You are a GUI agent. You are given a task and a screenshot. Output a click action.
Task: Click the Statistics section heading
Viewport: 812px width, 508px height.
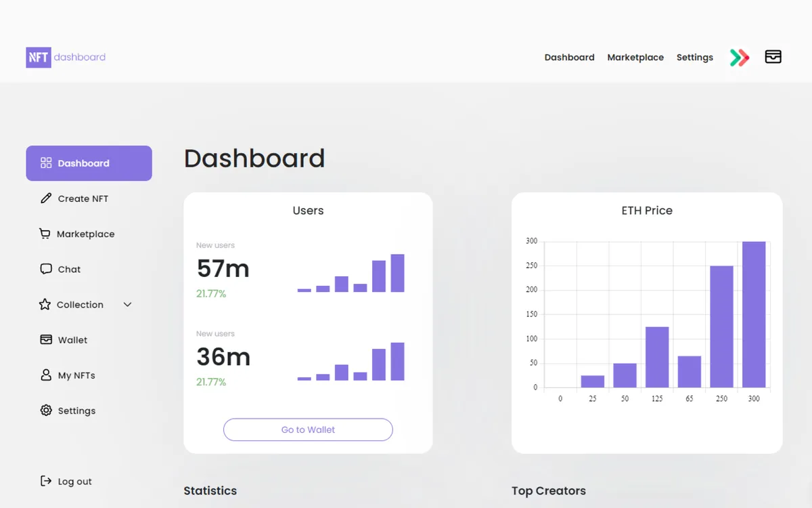pos(210,491)
